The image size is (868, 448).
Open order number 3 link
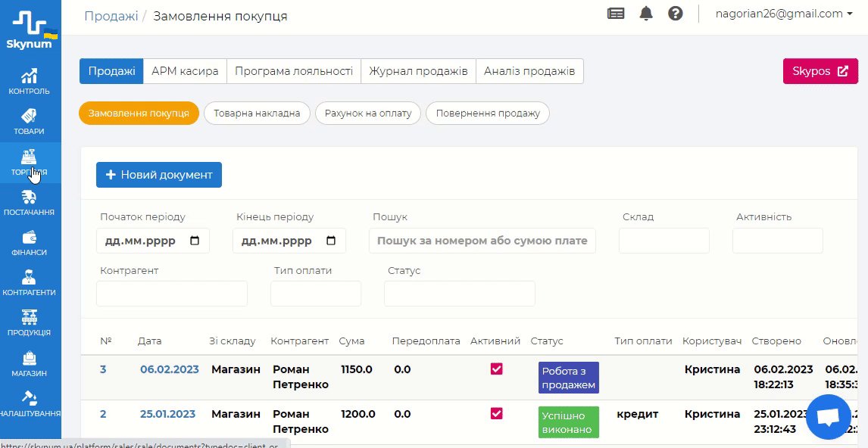point(103,369)
